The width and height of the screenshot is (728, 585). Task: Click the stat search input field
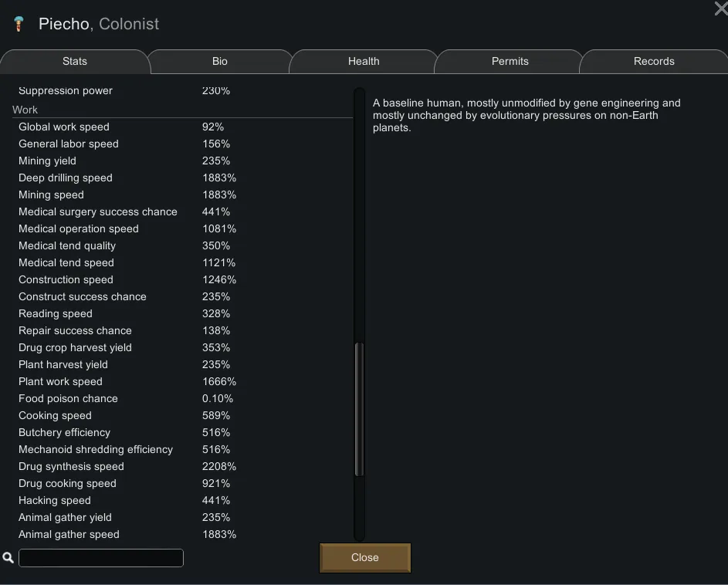click(x=101, y=557)
